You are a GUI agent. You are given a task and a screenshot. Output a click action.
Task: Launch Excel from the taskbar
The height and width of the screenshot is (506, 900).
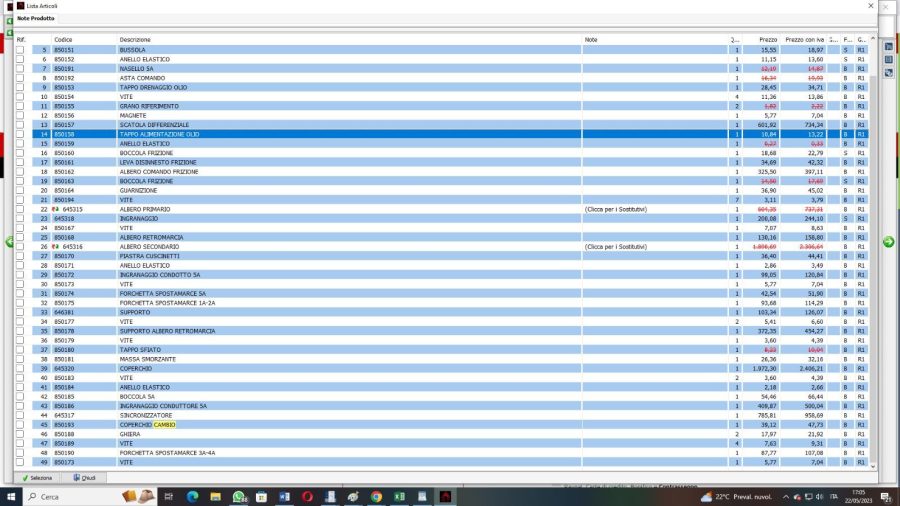coord(399,496)
